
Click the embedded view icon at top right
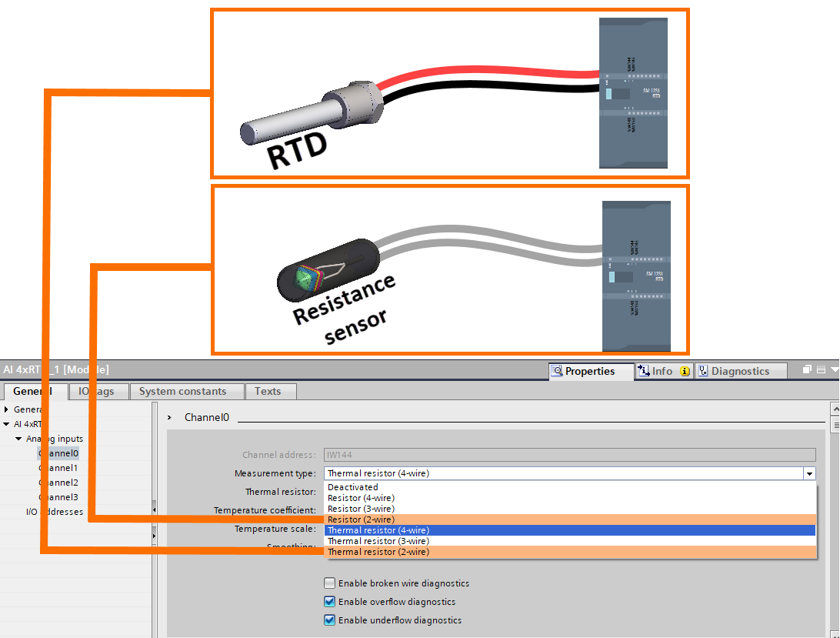(x=820, y=369)
